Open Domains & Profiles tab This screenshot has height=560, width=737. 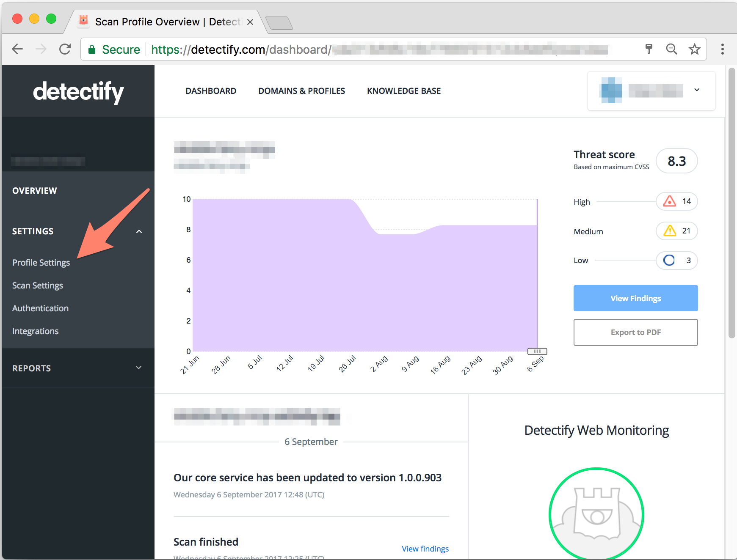click(x=301, y=91)
